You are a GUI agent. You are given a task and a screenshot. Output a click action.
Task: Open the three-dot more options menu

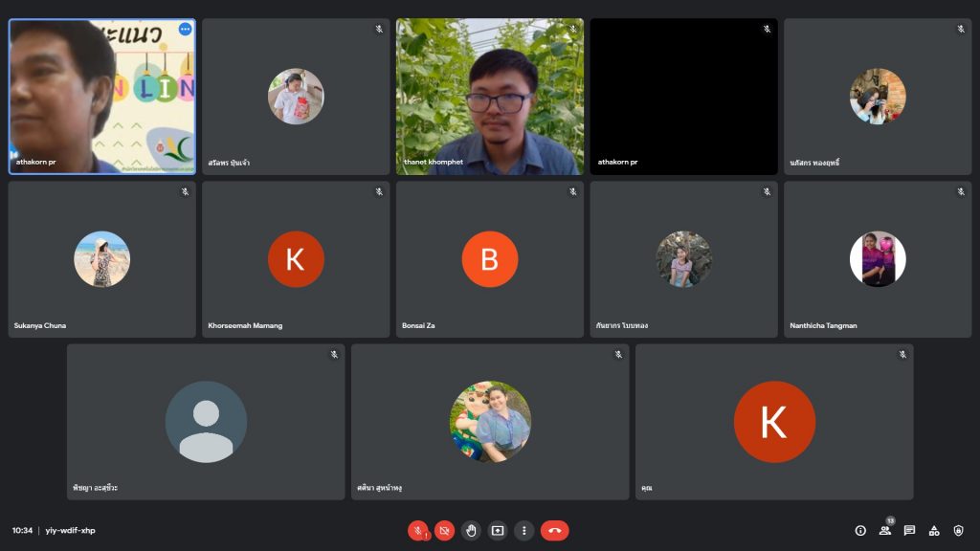523,530
